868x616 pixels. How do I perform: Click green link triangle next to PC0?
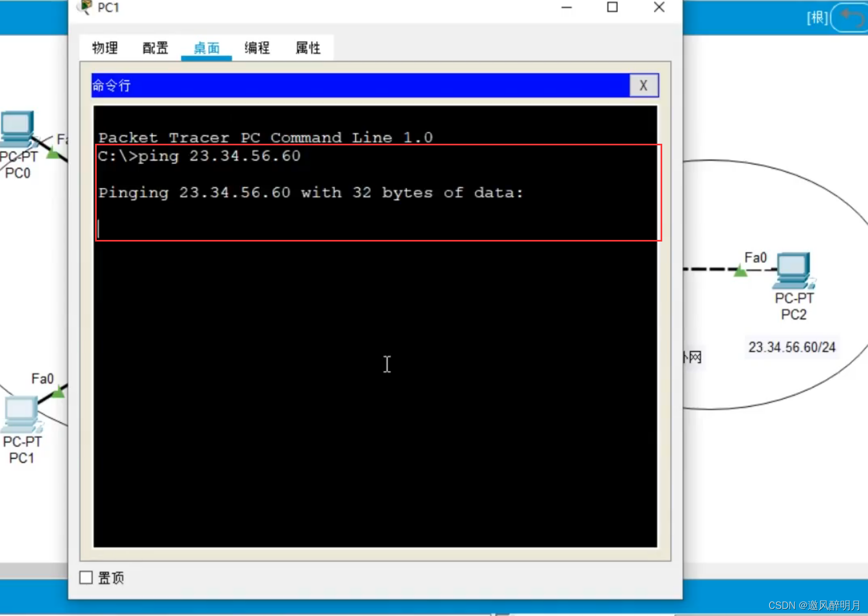(53, 154)
